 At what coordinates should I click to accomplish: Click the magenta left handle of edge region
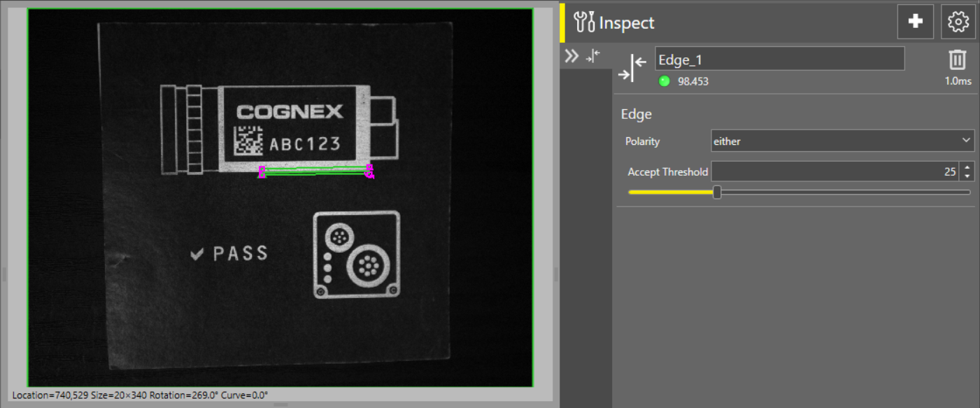pos(262,172)
